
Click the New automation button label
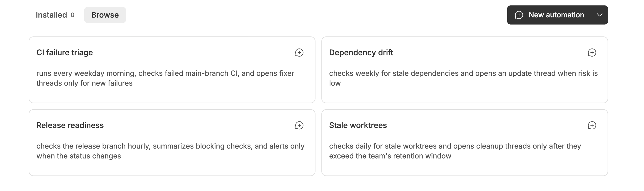[x=556, y=15]
